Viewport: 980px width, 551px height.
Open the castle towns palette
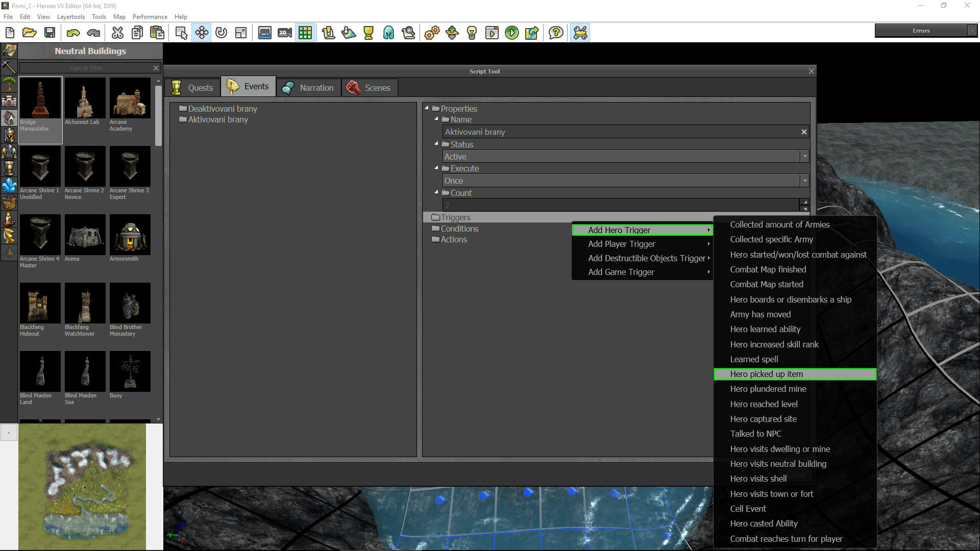[x=9, y=101]
